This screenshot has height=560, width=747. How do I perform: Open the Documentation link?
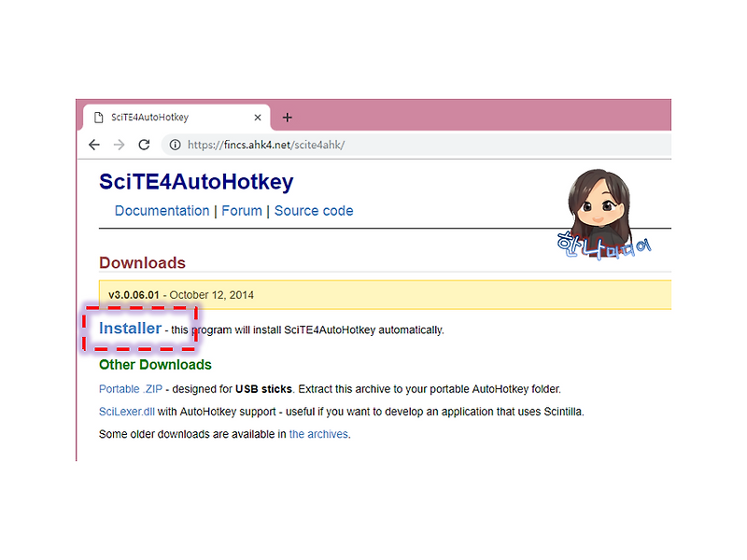(x=162, y=210)
